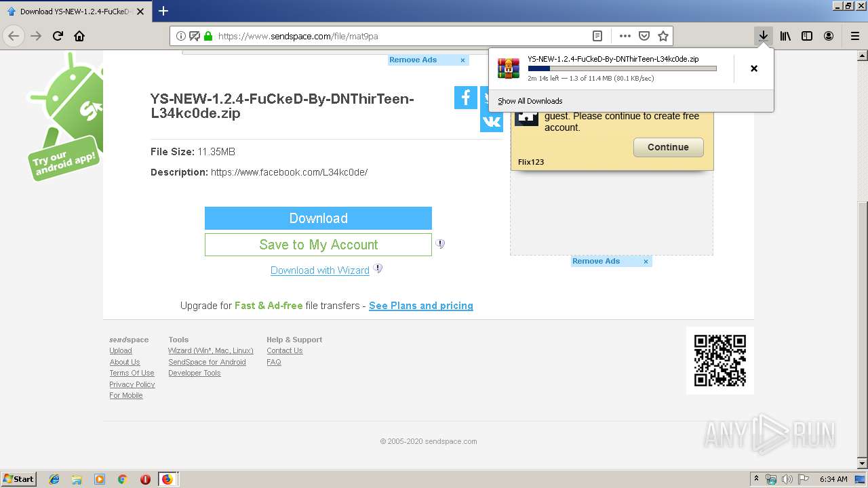Click info icon beside Download with Wizard
This screenshot has width=868, height=488.
tap(378, 268)
